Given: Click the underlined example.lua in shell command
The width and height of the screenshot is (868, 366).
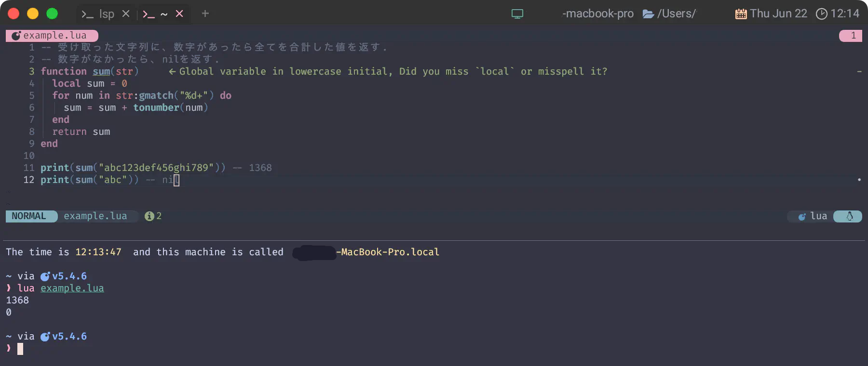Looking at the screenshot, I should pyautogui.click(x=72, y=288).
